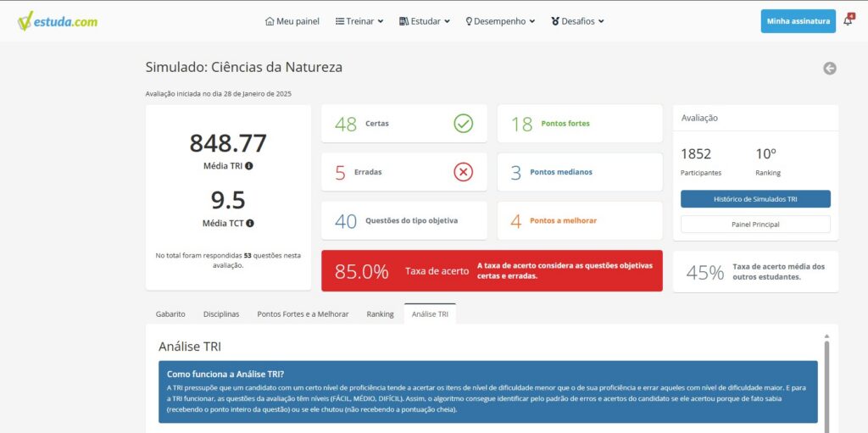868x433 pixels.
Task: Click the estuda.com logo
Action: [x=57, y=21]
